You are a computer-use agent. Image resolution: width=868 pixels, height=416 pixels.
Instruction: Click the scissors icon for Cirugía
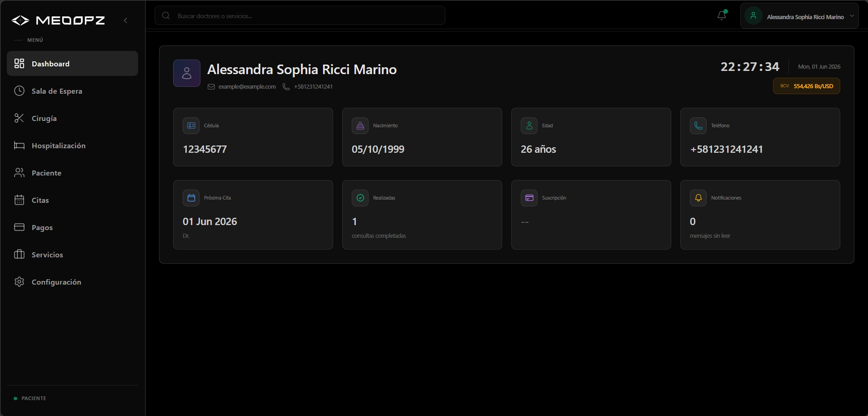(19, 118)
